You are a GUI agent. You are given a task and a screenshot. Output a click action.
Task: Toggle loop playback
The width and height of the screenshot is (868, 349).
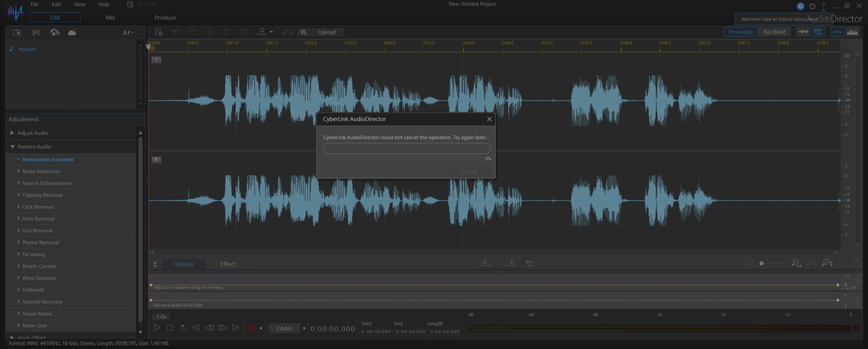click(x=183, y=328)
